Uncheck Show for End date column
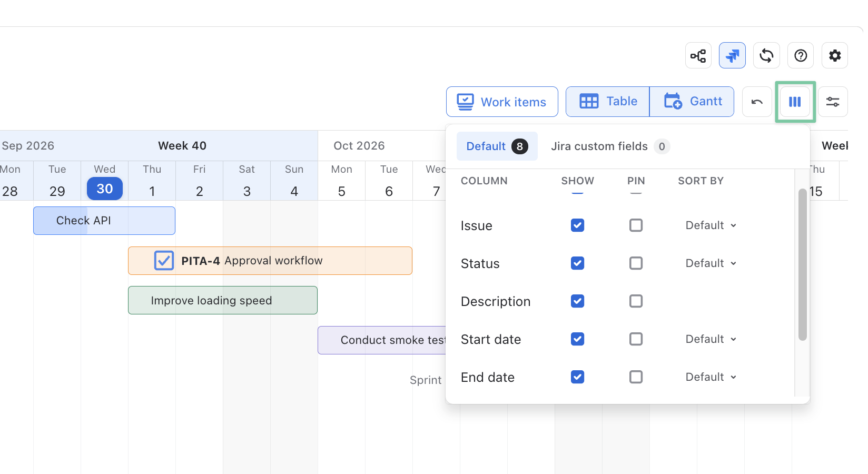This screenshot has height=474, width=868. (578, 377)
